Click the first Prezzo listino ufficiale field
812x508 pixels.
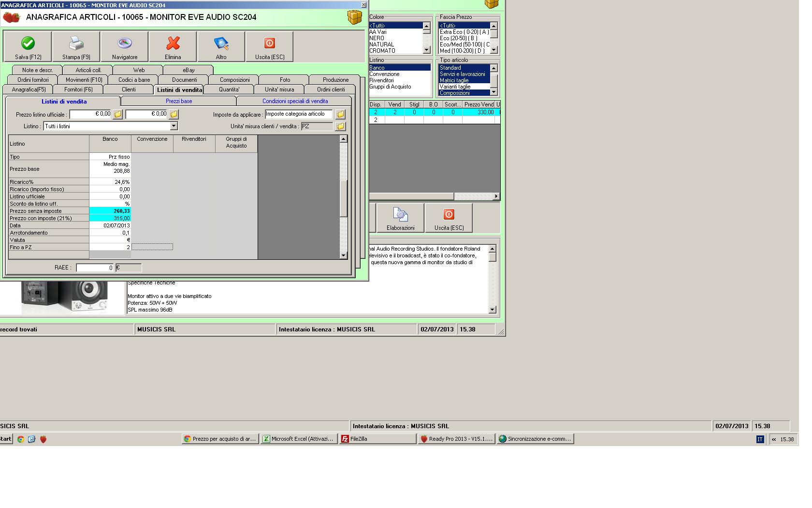pos(91,114)
